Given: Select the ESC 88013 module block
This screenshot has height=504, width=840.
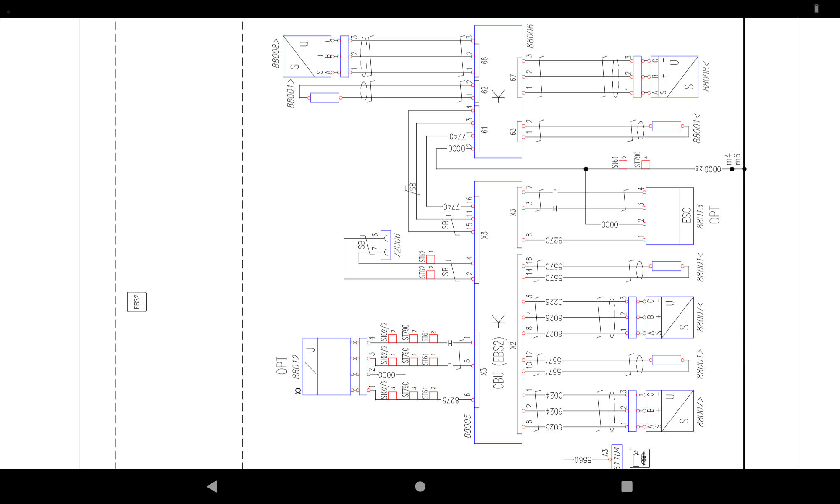Looking at the screenshot, I should point(669,216).
